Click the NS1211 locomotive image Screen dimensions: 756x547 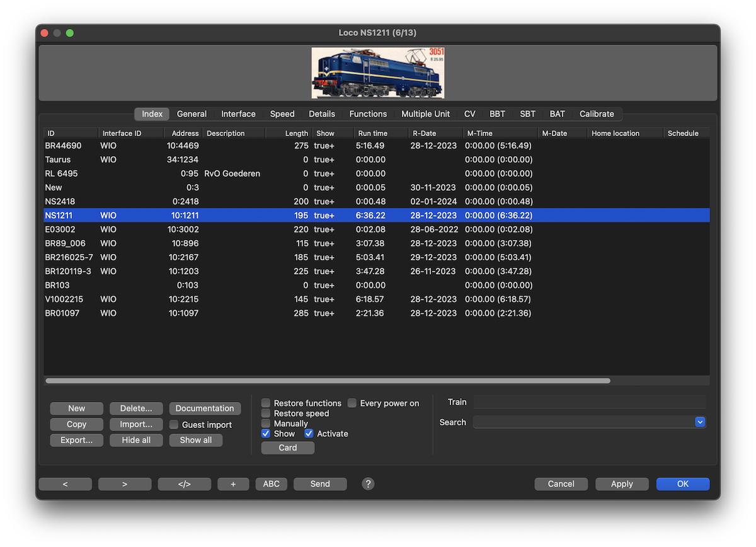click(377, 72)
